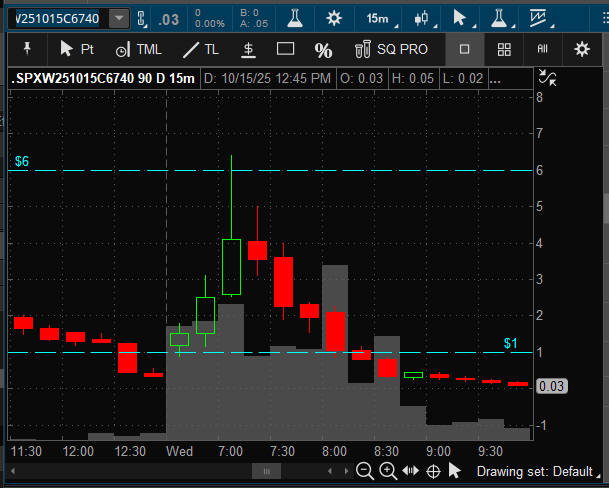Image resolution: width=609 pixels, height=488 pixels.
Task: Select the TL trendline tool
Action: click(201, 49)
